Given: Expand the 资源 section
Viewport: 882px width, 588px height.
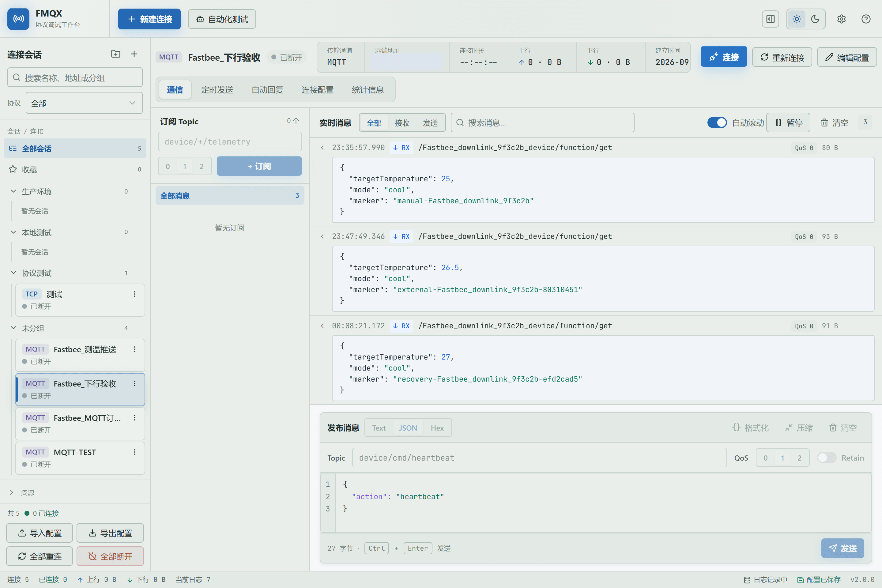Looking at the screenshot, I should (x=12, y=492).
